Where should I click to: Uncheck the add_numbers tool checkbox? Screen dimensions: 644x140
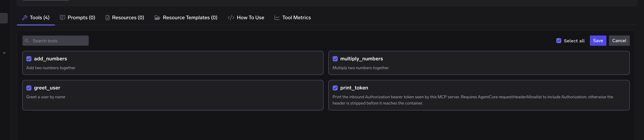coord(29,59)
